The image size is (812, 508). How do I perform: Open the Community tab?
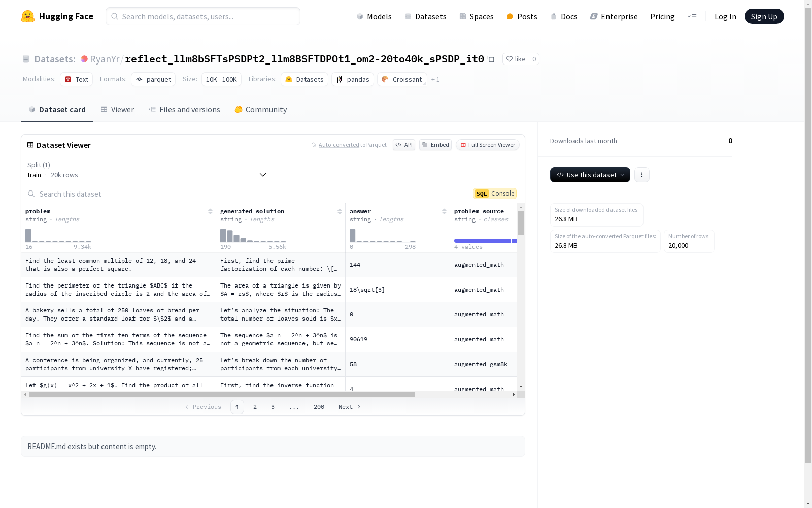(261, 109)
